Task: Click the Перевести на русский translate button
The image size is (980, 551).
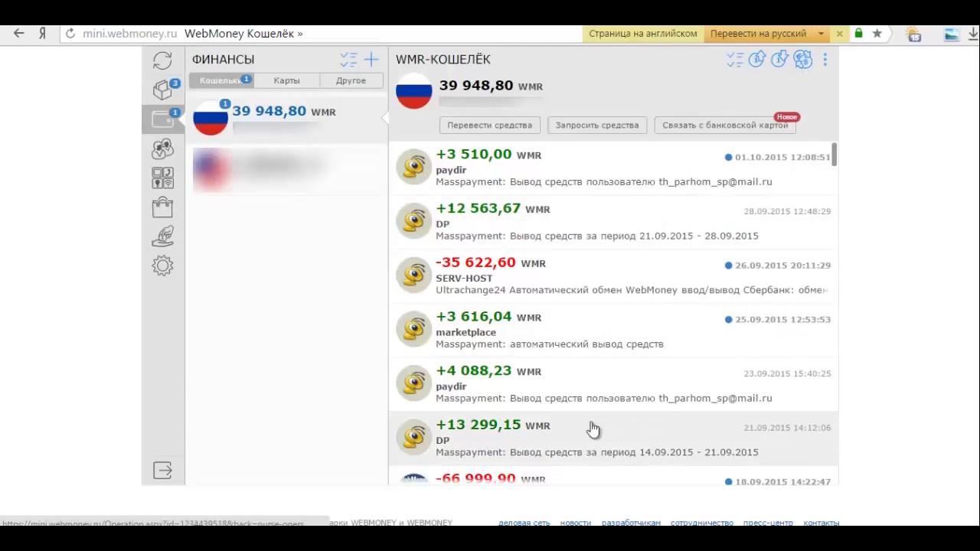Action: tap(758, 34)
